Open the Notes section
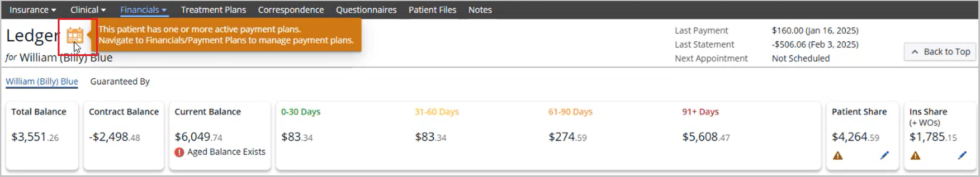The image size is (980, 177). 480,10
